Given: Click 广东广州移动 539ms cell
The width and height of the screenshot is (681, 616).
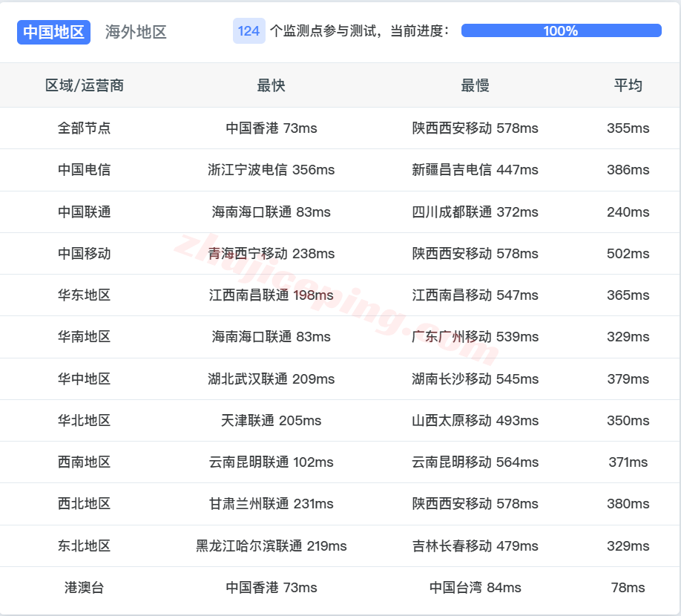Looking at the screenshot, I should [475, 337].
